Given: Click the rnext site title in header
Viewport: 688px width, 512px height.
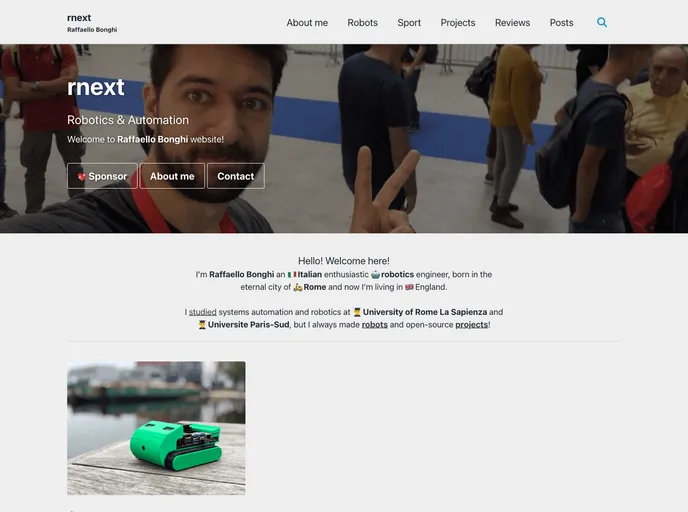Looking at the screenshot, I should click(x=79, y=17).
